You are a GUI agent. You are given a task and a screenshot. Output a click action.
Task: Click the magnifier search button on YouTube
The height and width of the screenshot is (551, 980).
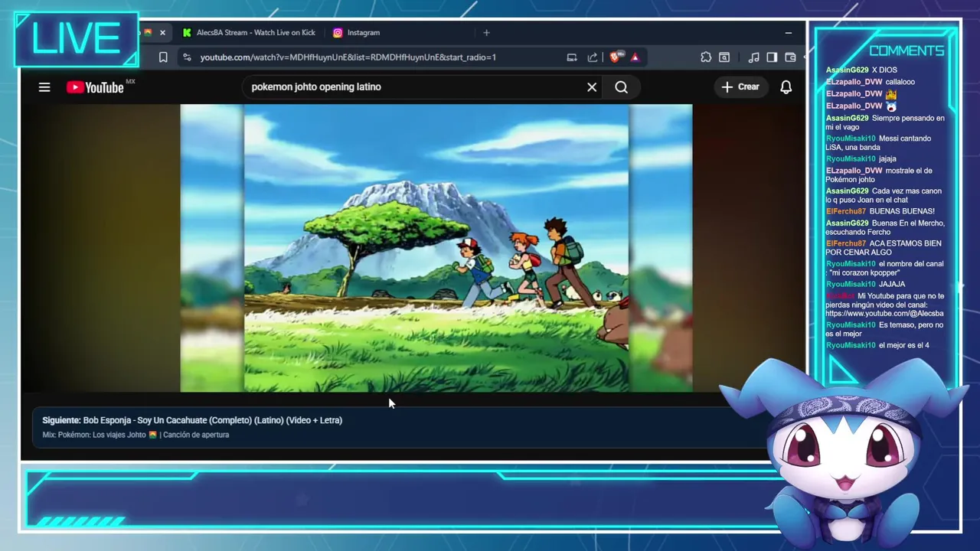pos(621,87)
